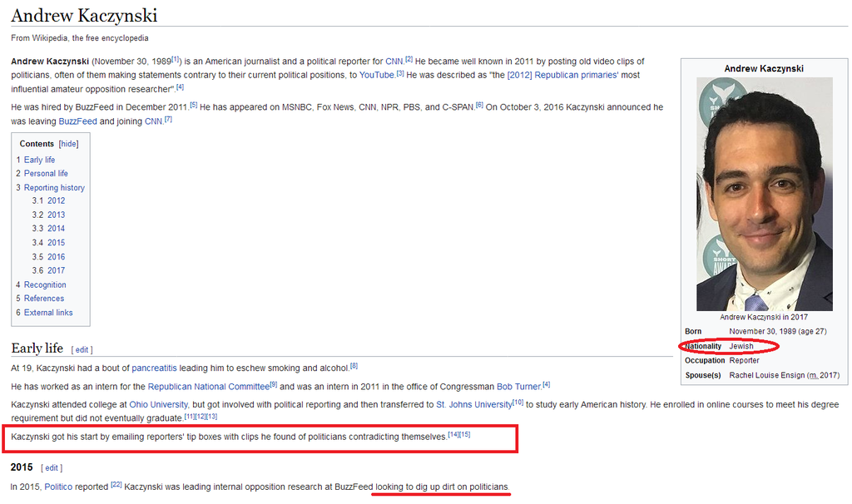Edit the Early life section
Image resolution: width=852 pixels, height=504 pixels.
[x=82, y=350]
